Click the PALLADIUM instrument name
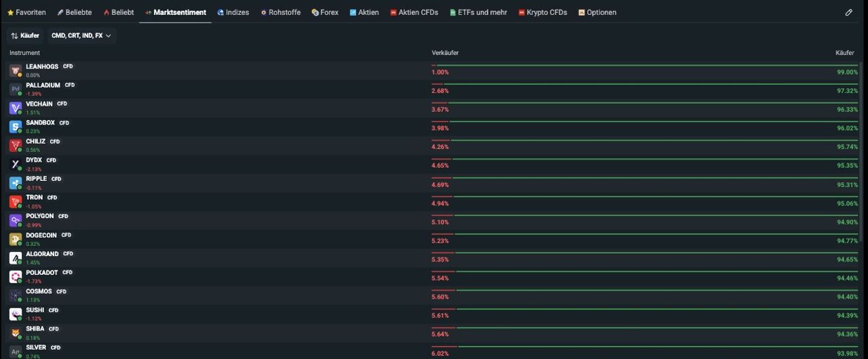The image size is (868, 359). 43,85
